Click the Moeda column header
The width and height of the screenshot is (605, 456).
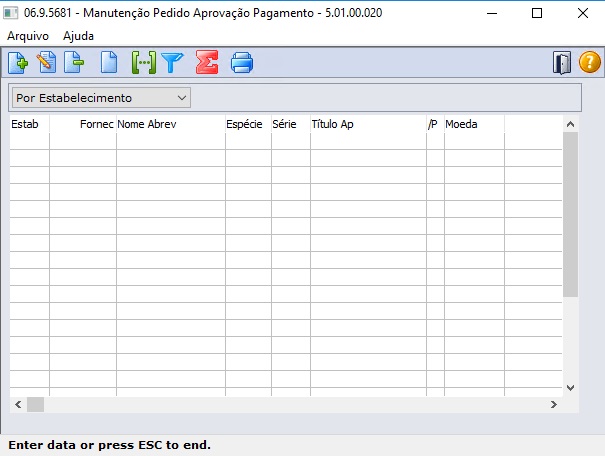474,124
